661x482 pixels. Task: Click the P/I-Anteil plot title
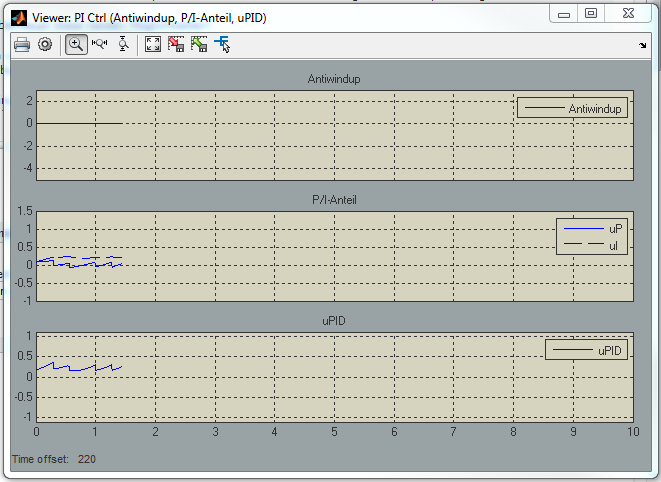pyautogui.click(x=334, y=200)
